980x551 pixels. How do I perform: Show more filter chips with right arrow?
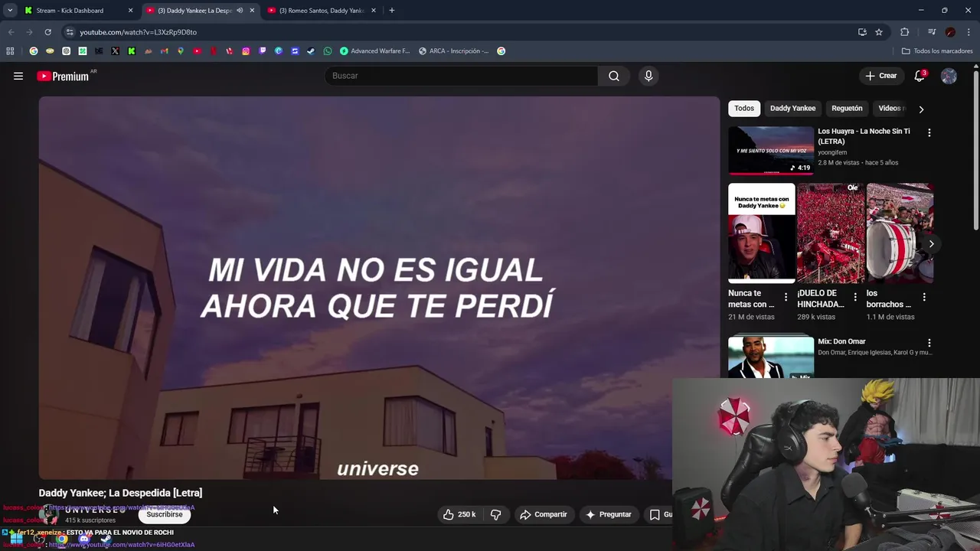pos(921,109)
